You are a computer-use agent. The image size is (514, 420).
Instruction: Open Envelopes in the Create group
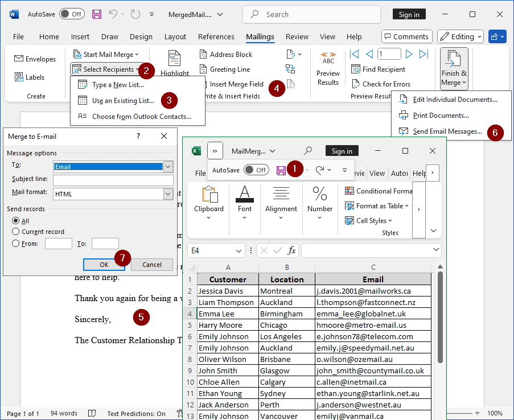pyautogui.click(x=35, y=59)
